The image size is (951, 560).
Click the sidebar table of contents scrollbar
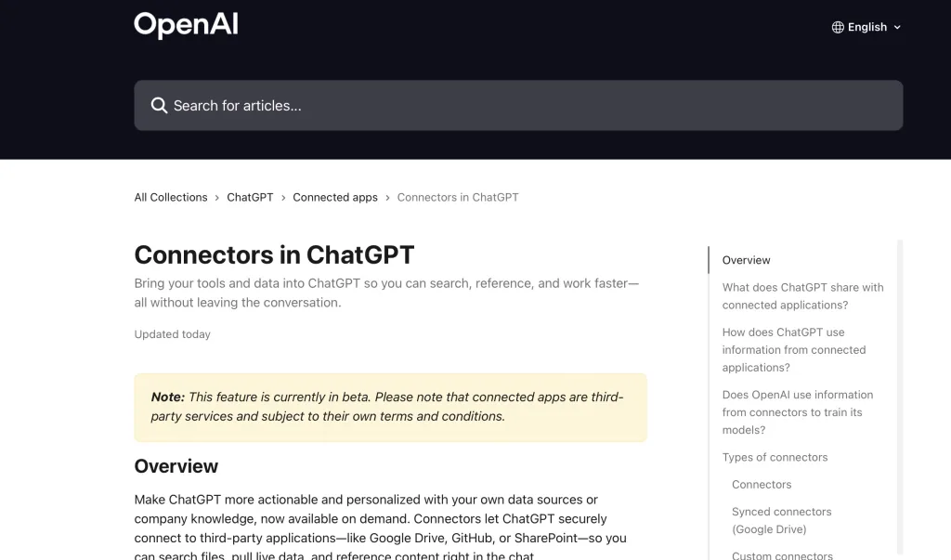(899, 397)
